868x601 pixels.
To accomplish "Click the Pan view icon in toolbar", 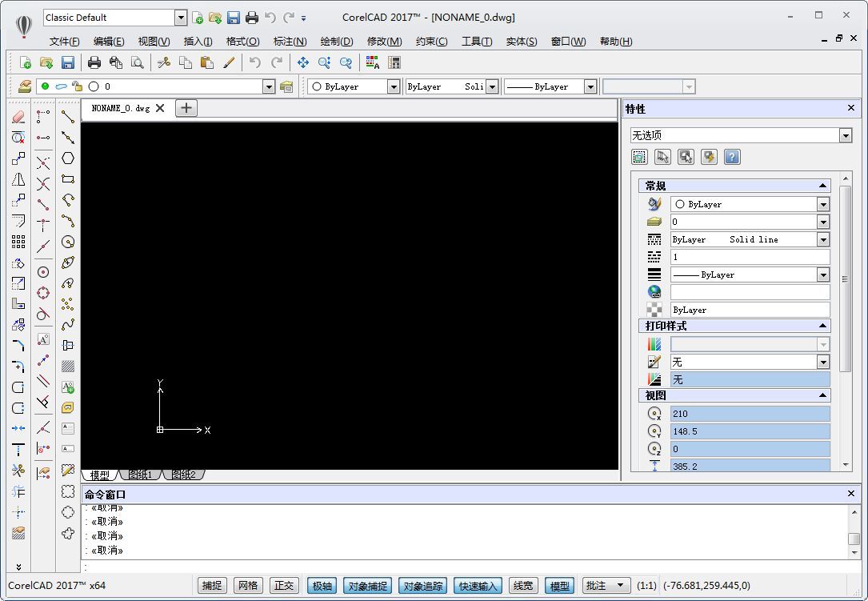I will pyautogui.click(x=303, y=62).
